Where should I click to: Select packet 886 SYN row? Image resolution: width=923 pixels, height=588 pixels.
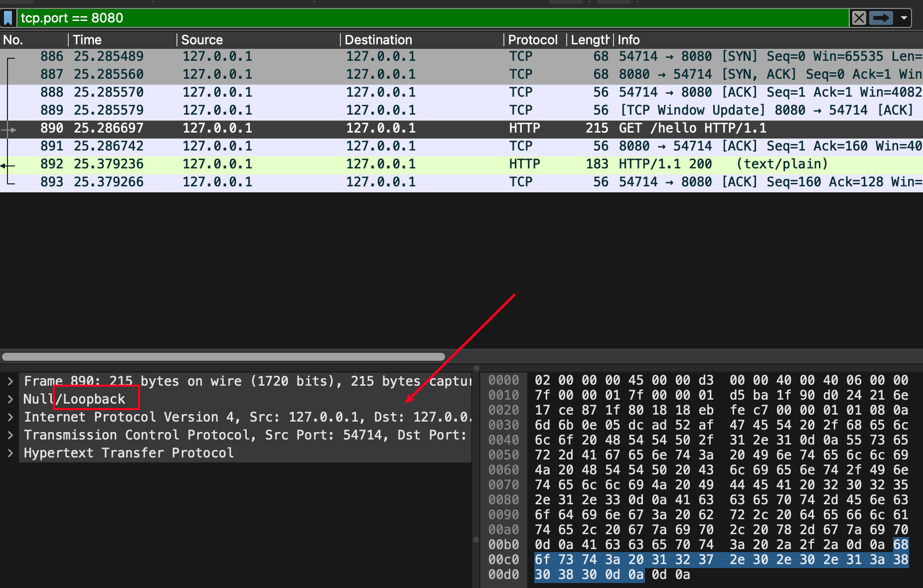(449, 57)
